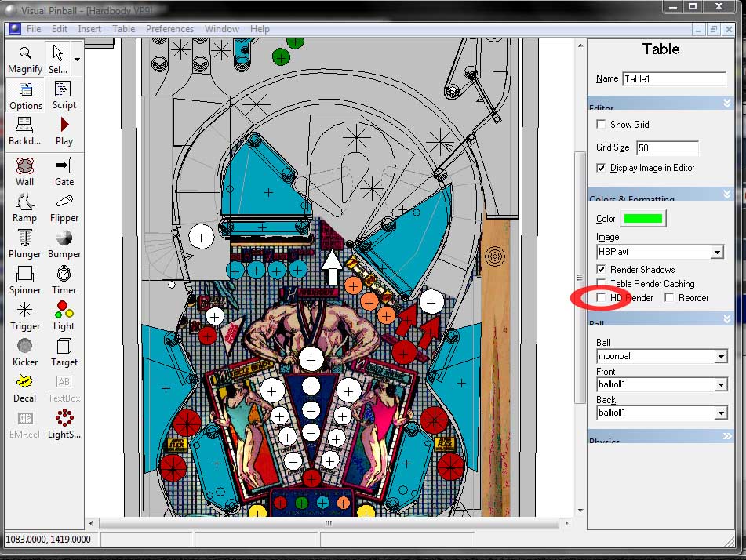The width and height of the screenshot is (746, 560).
Task: Open the Window menu
Action: point(222,28)
